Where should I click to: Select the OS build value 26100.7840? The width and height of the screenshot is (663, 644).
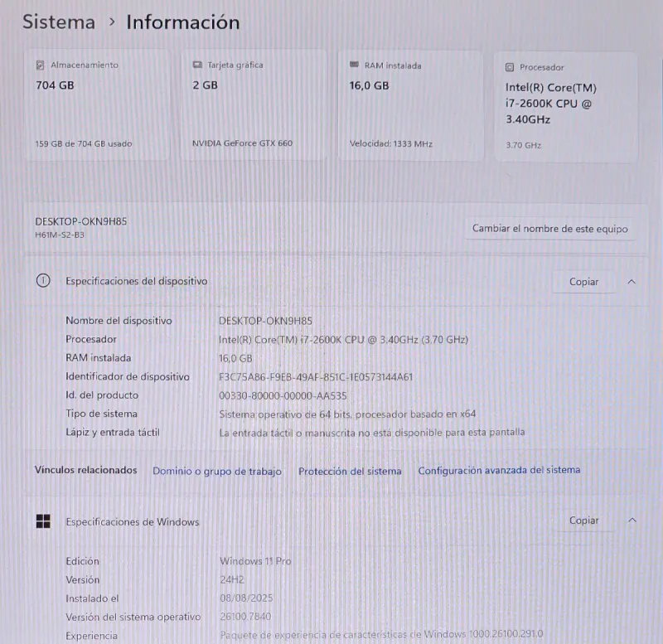tap(245, 617)
